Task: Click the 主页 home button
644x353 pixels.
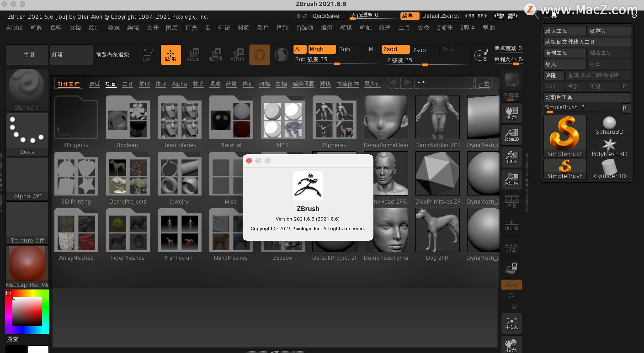Action: [27, 55]
